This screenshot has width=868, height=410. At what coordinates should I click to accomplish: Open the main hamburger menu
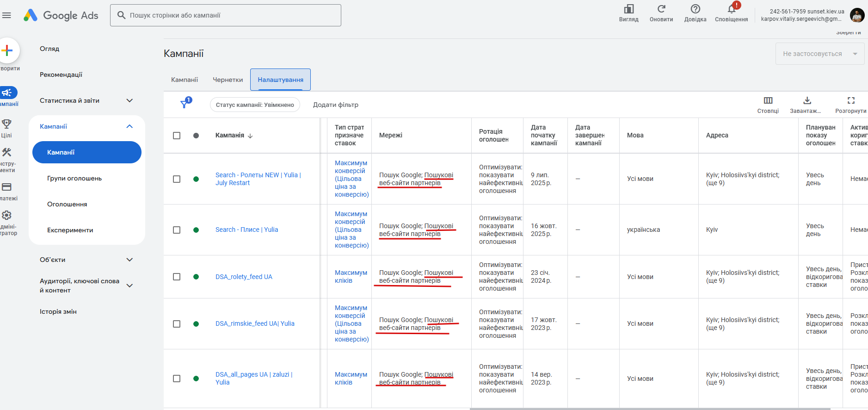point(6,15)
